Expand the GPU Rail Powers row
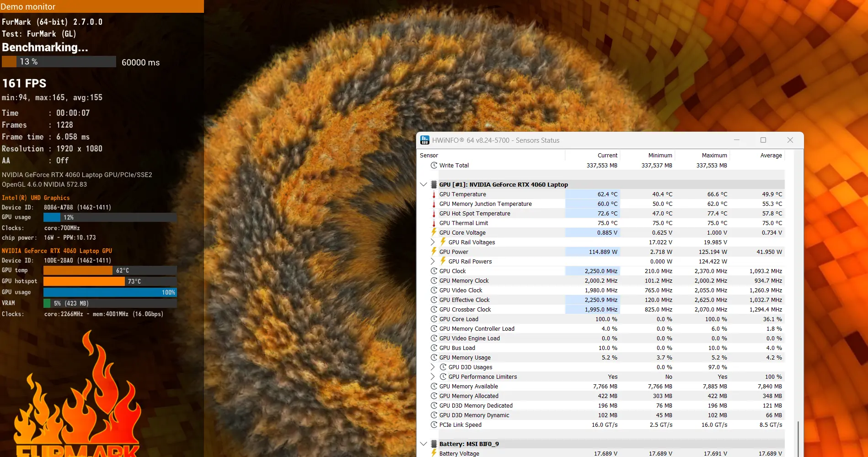The width and height of the screenshot is (868, 457). click(433, 261)
